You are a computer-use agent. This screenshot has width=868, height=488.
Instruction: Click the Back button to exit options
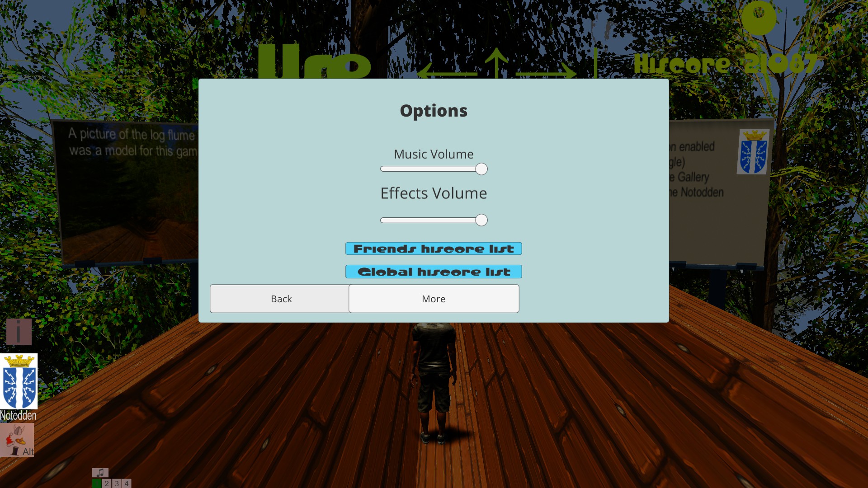[281, 299]
